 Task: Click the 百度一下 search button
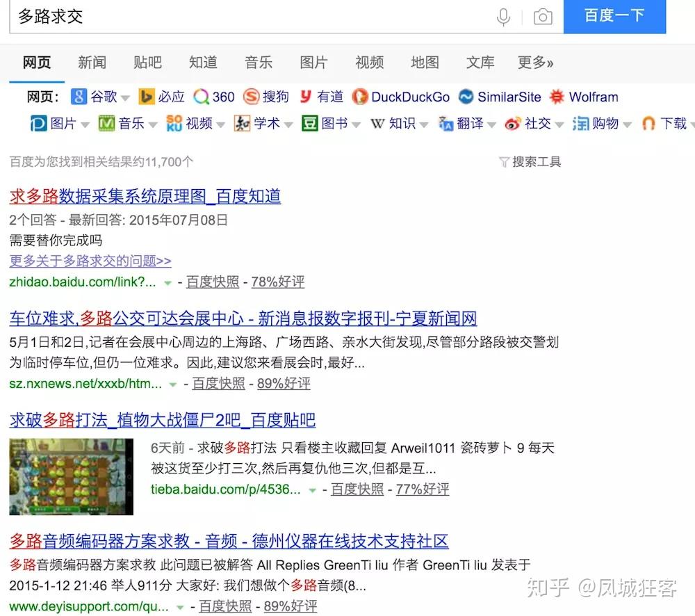pos(614,17)
